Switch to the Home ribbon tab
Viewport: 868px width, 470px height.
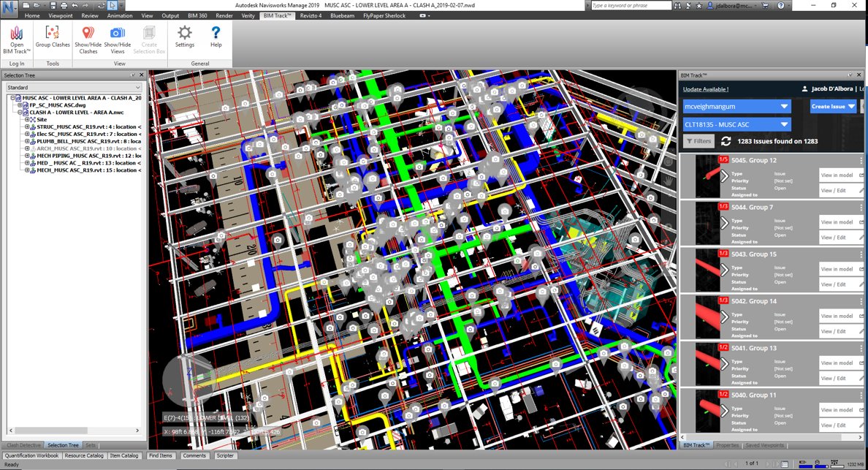click(31, 15)
